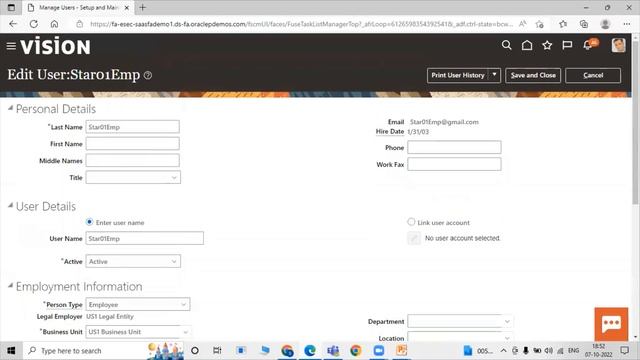Viewport: 640px width, 360px height.
Task: Open browser profile icon
Action: point(605,24)
